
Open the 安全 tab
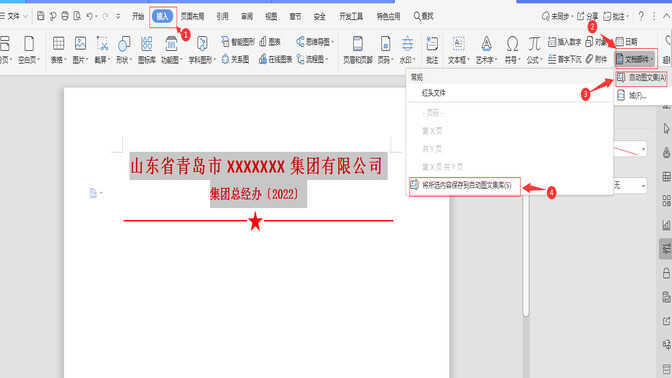click(x=319, y=16)
